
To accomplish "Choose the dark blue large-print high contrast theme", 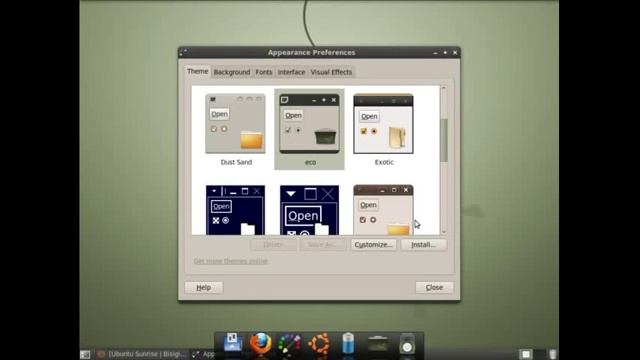I will pos(309,210).
